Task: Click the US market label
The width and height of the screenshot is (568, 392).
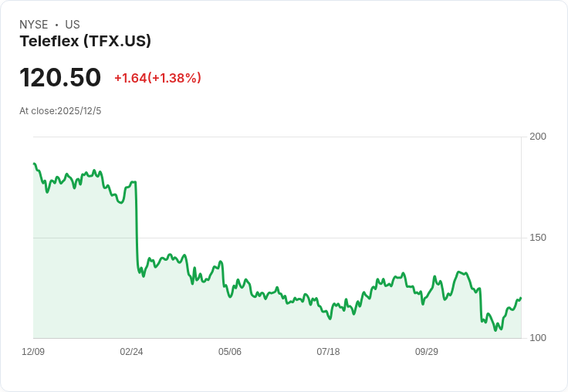Action: 72,25
